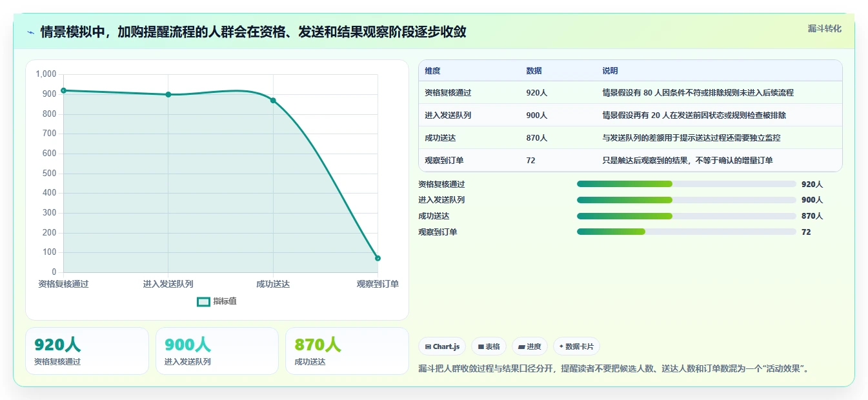Click the 表格 chip

click(x=489, y=346)
